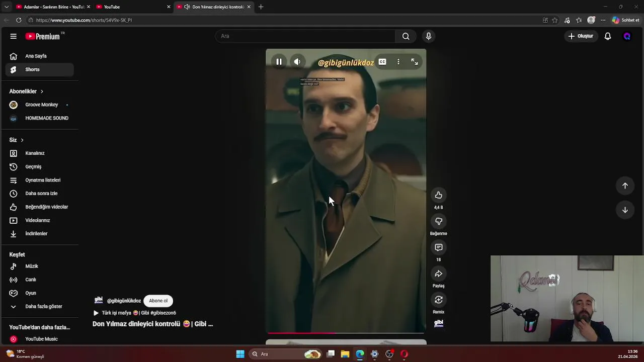Seek on the red Shorts progress bar
The width and height of the screenshot is (644, 362).
pos(346,333)
